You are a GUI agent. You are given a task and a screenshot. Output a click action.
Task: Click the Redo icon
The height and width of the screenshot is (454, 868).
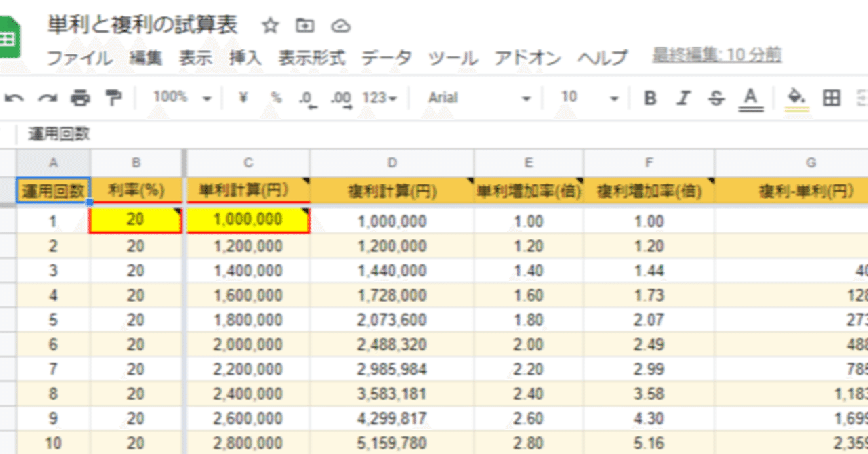(45, 98)
